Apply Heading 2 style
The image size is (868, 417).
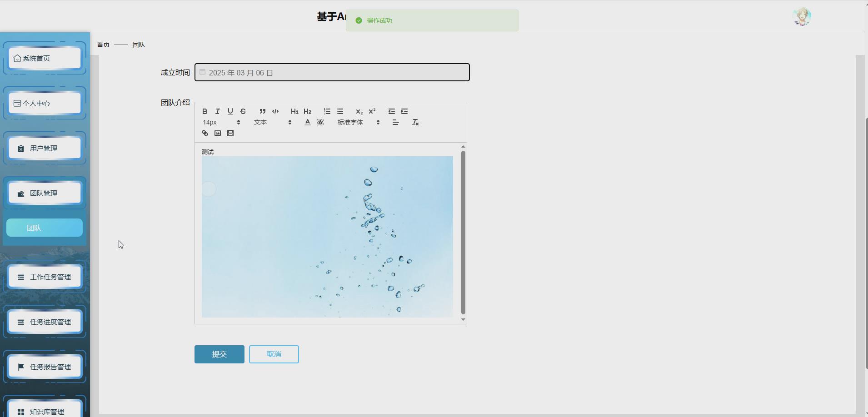point(308,111)
